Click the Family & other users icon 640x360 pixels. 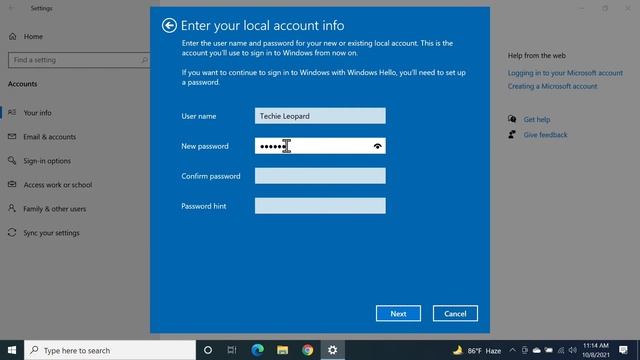pyautogui.click(x=12, y=209)
